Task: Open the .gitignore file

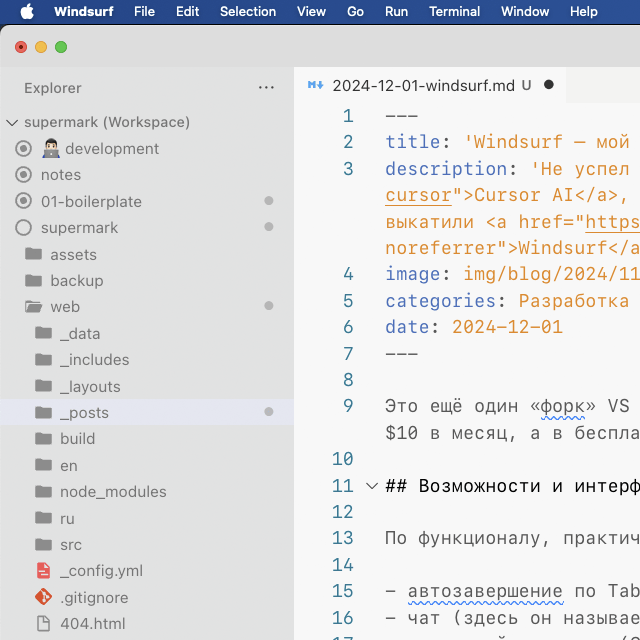Action: pyautogui.click(x=147, y=597)
